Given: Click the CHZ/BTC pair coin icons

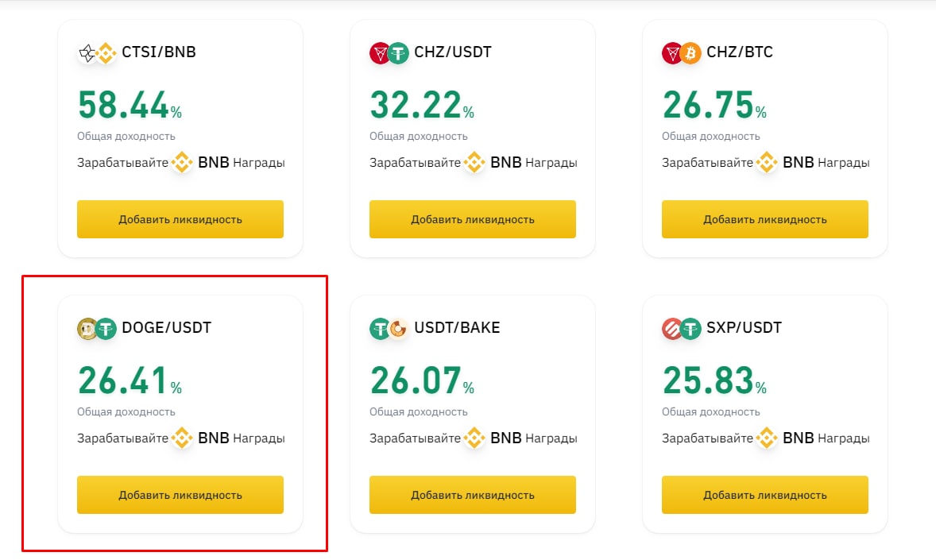Looking at the screenshot, I should tap(682, 53).
